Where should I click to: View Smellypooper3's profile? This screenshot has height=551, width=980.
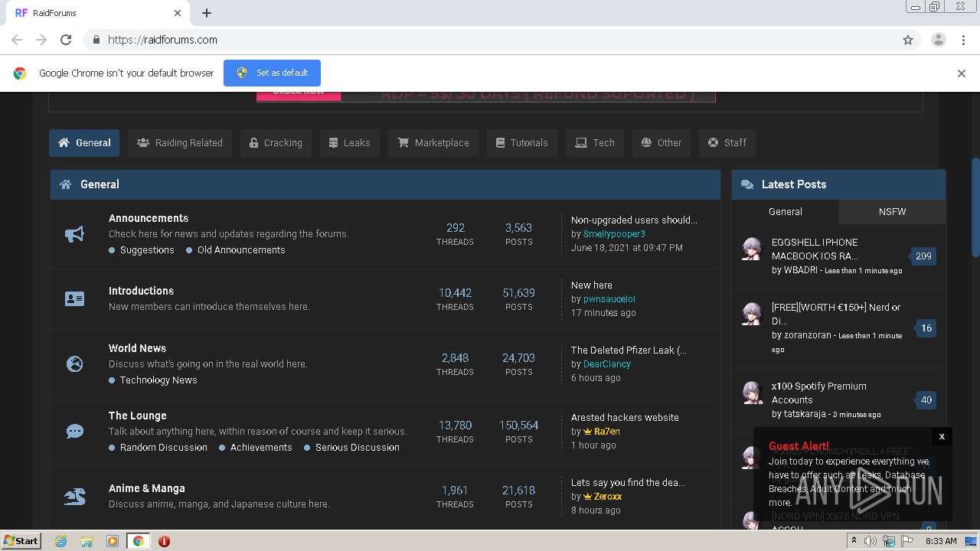click(x=614, y=234)
